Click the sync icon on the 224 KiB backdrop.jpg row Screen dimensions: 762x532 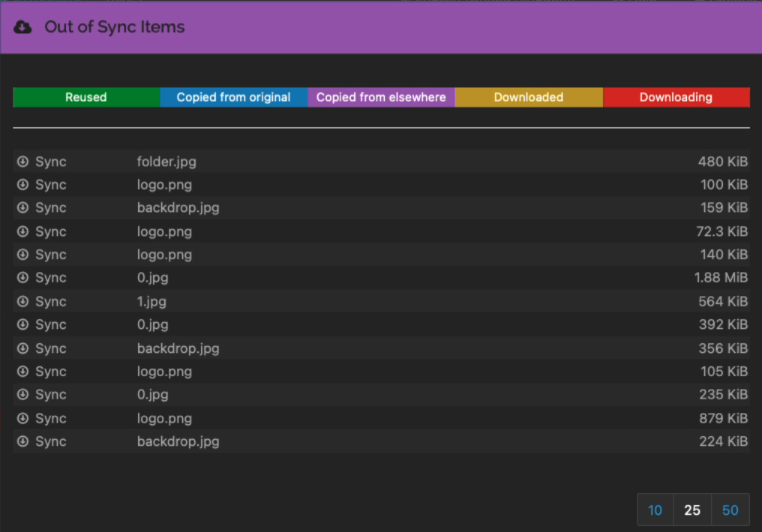pos(22,442)
